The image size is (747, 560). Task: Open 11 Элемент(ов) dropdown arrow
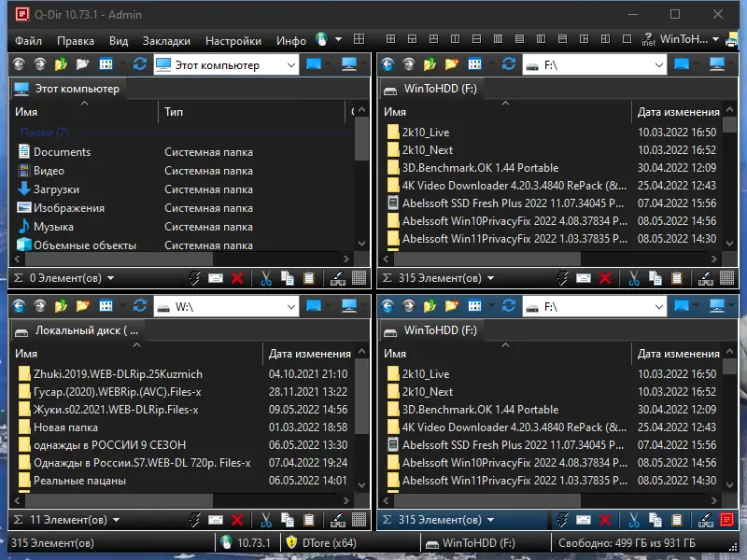click(116, 520)
